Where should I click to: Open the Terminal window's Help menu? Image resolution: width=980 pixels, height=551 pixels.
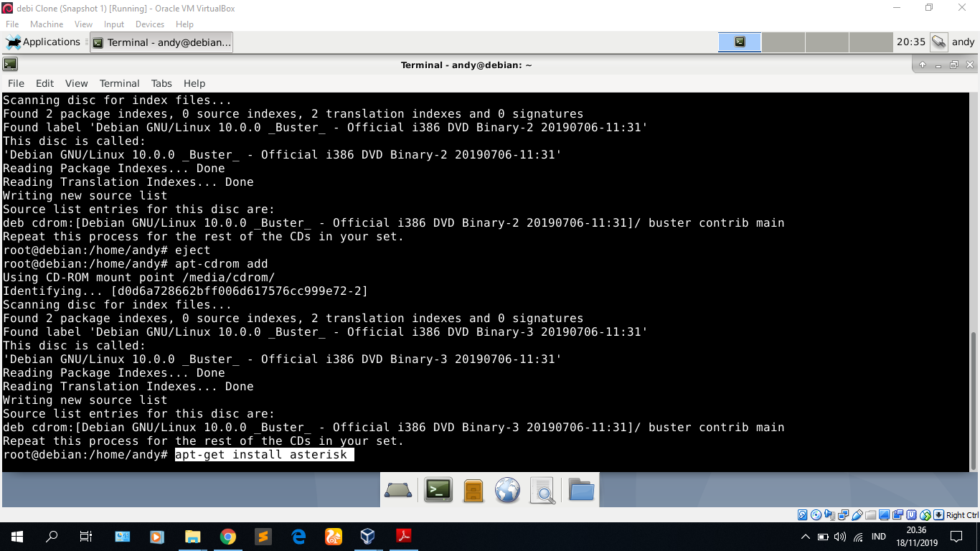pyautogui.click(x=194, y=83)
